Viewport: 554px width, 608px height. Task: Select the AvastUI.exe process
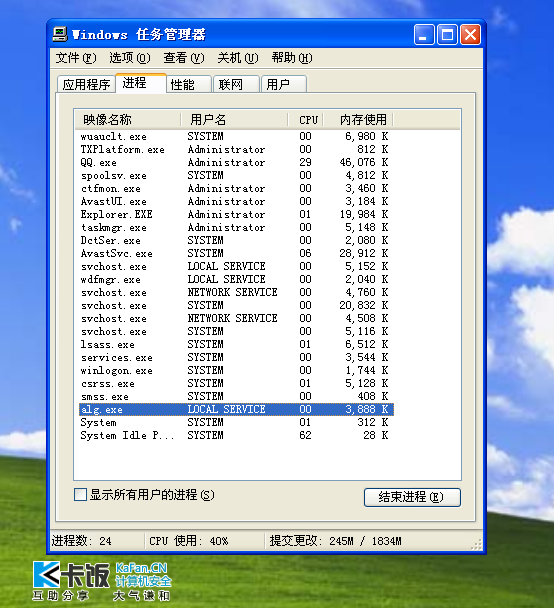point(236,201)
